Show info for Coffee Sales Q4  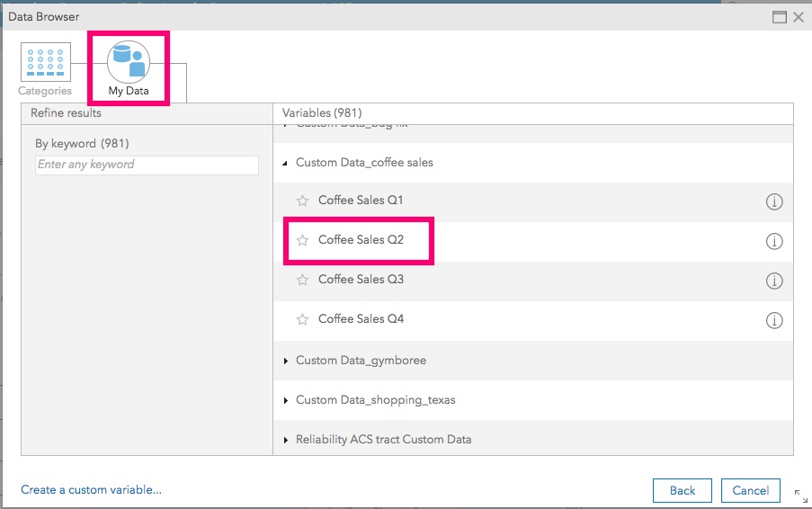tap(773, 320)
